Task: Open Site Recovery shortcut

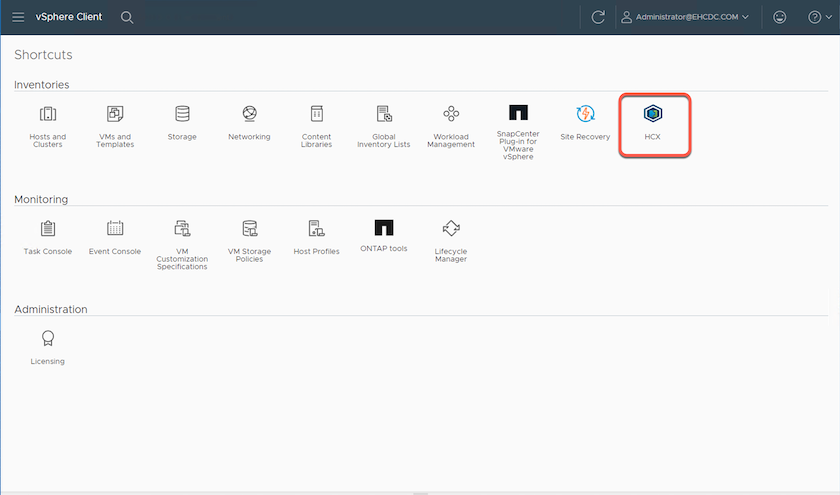Action: tap(585, 123)
